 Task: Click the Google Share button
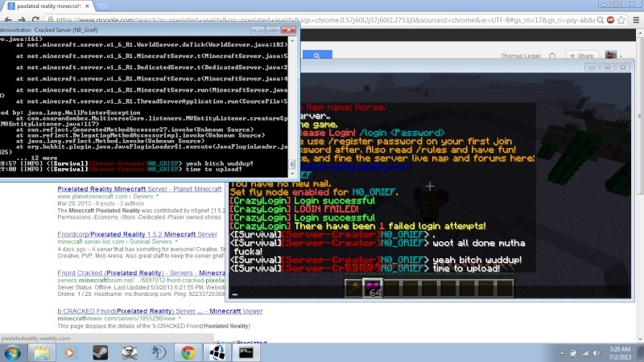[581, 56]
